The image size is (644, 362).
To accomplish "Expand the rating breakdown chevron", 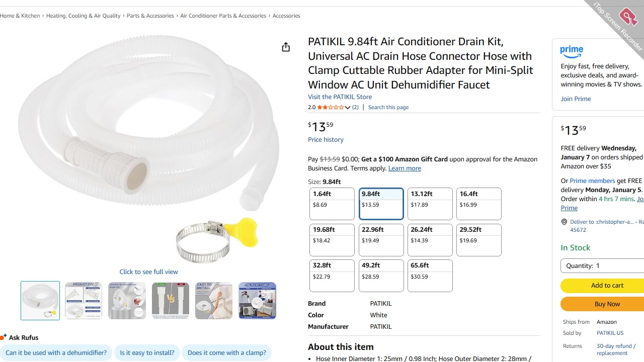I will [348, 108].
